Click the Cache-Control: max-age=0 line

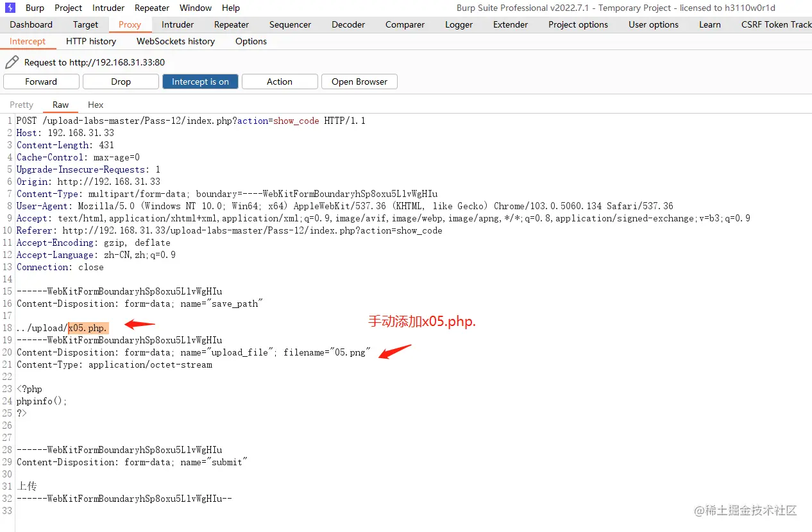78,157
